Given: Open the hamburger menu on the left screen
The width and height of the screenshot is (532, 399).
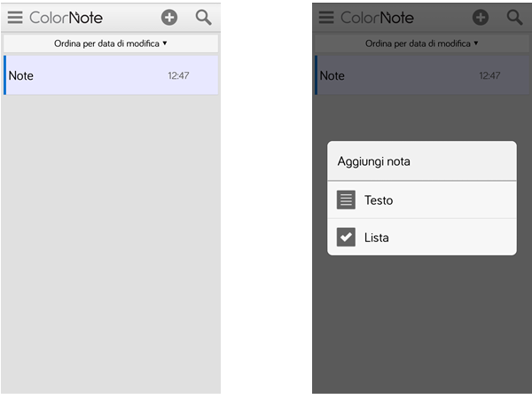Looking at the screenshot, I should 15,18.
